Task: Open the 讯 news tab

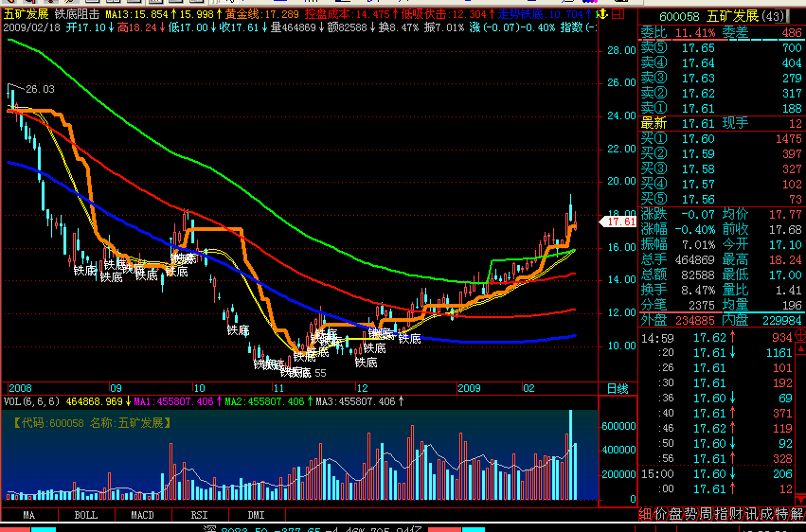Action: click(x=751, y=514)
